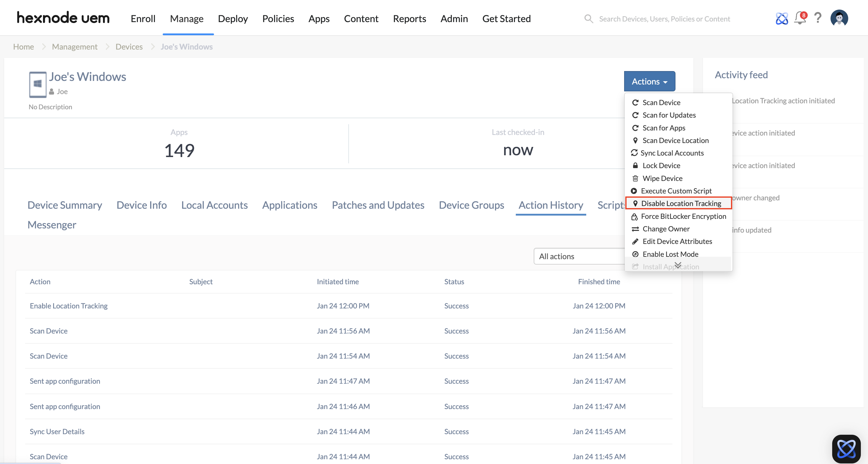Click the play icon beside Execute Custom Script
This screenshot has height=464, width=868.
tap(634, 191)
